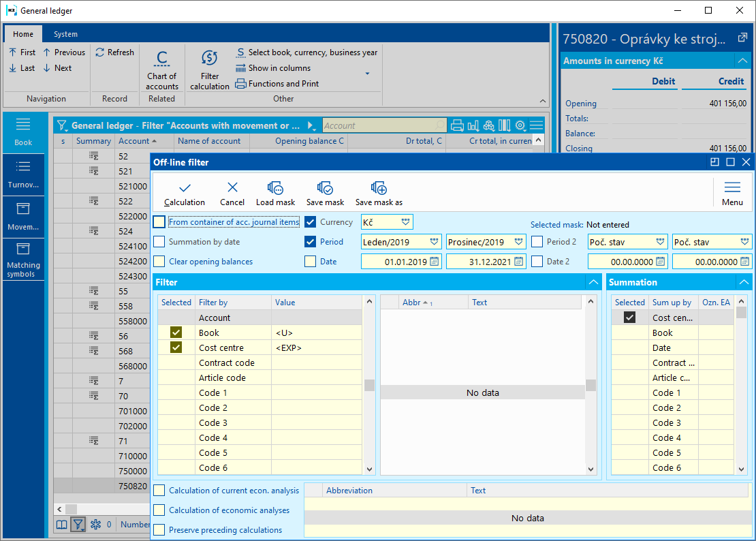Image resolution: width=756 pixels, height=541 pixels.
Task: Switch to the System ribbon tab
Action: coord(65,34)
